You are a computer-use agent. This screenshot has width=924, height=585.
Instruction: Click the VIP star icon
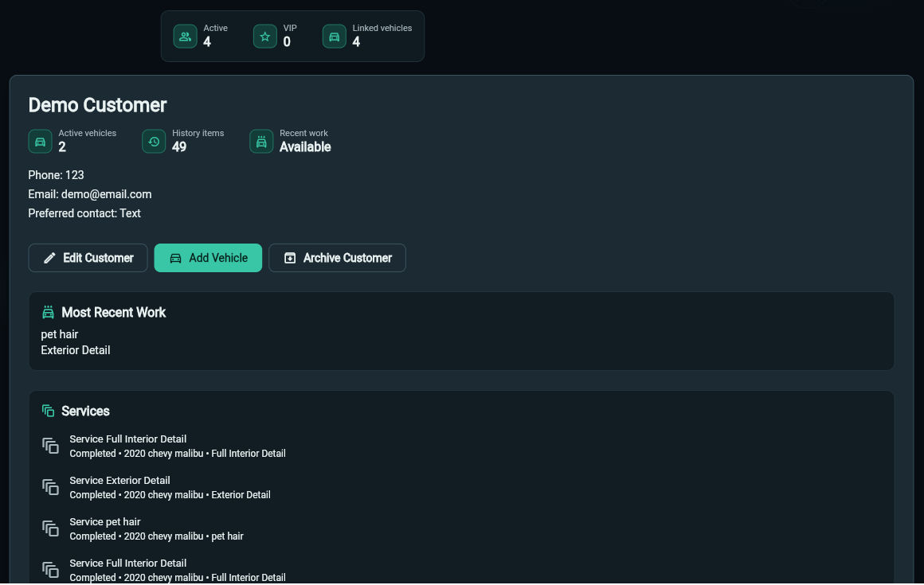click(265, 37)
